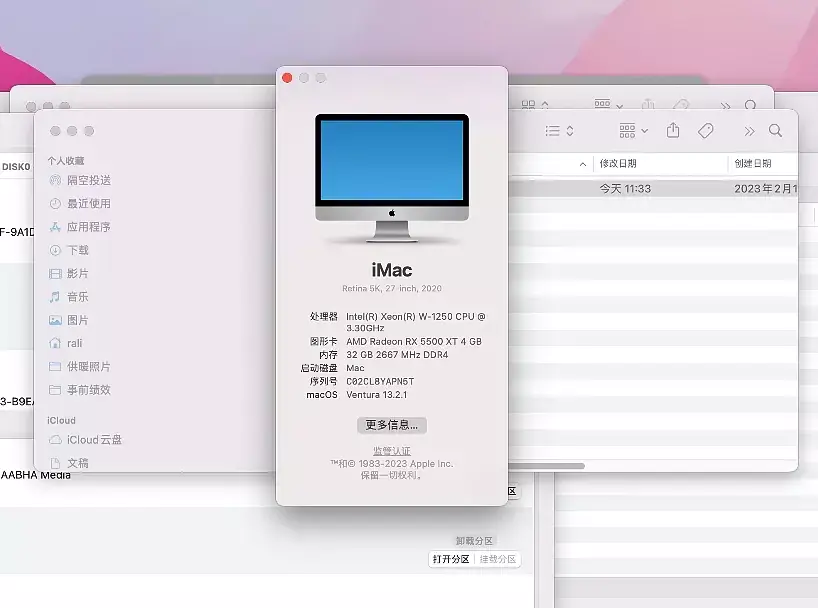
Task: Click the 打开分区 button
Action: (451, 559)
